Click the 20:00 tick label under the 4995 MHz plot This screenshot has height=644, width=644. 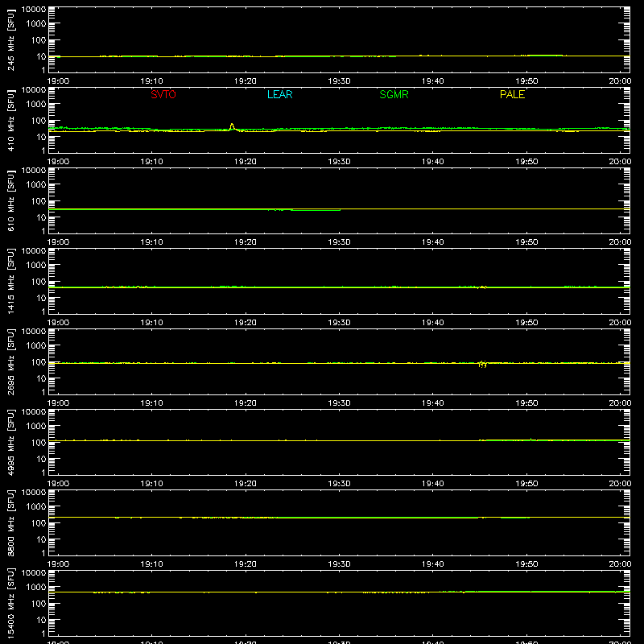pyautogui.click(x=620, y=484)
